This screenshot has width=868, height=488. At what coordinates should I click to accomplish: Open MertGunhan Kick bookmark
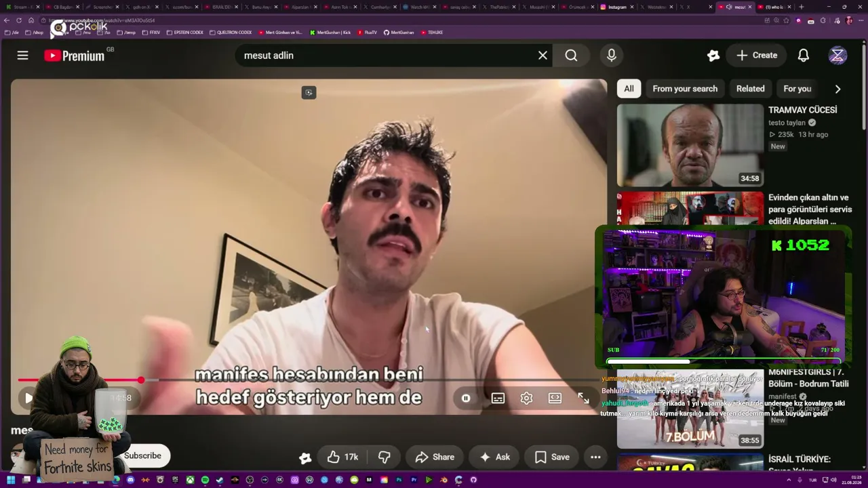[330, 33]
